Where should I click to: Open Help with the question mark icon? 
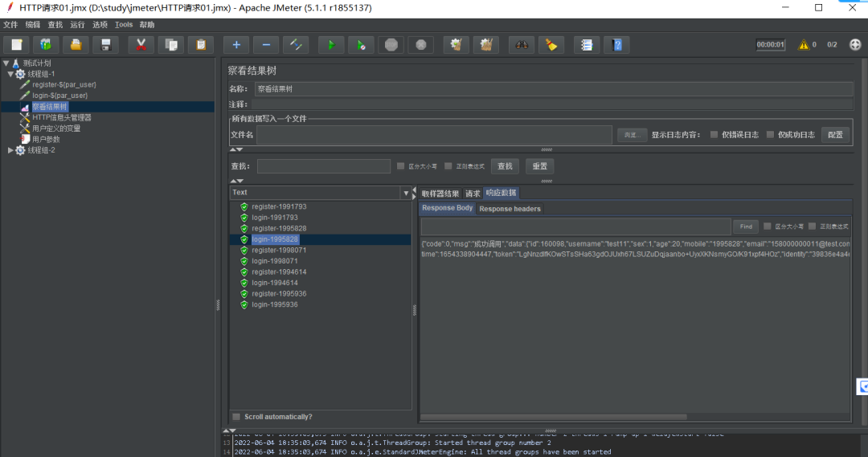click(617, 45)
